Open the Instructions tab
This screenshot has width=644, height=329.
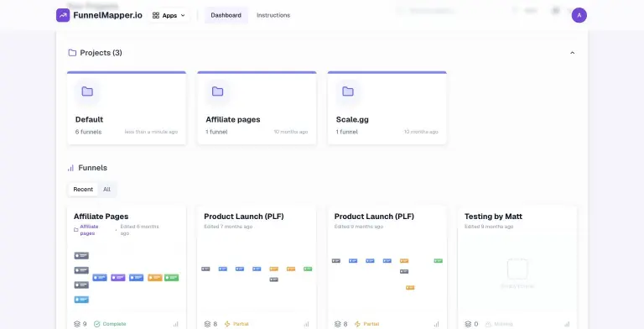pos(273,15)
